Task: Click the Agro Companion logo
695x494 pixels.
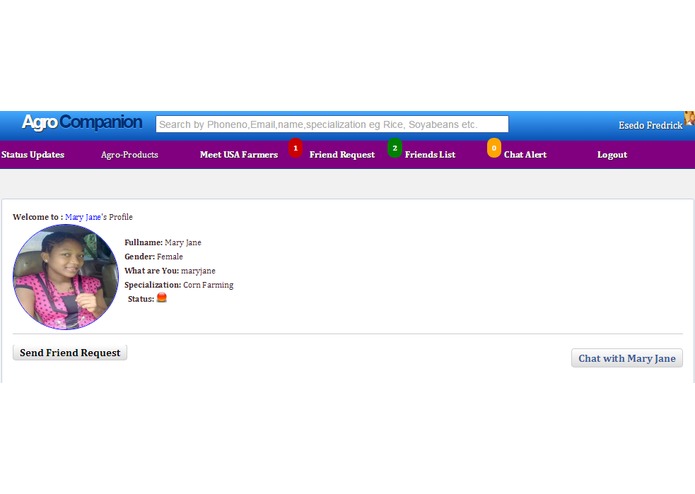Action: 82,122
